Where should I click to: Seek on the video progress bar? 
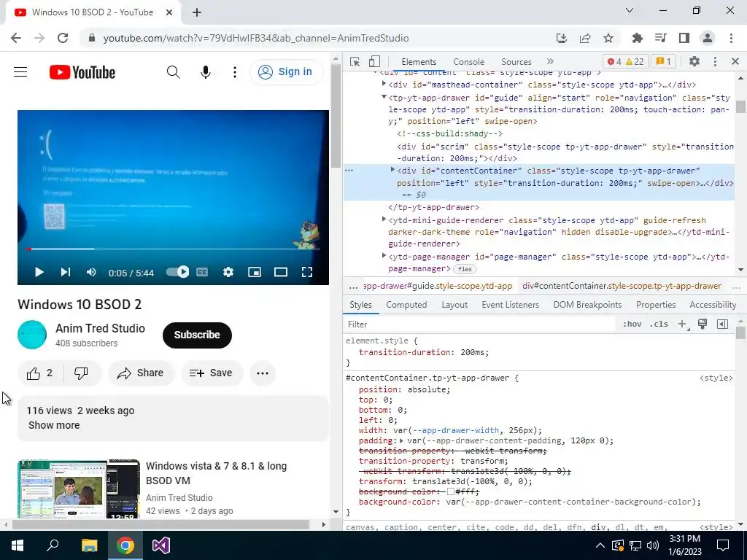173,249
